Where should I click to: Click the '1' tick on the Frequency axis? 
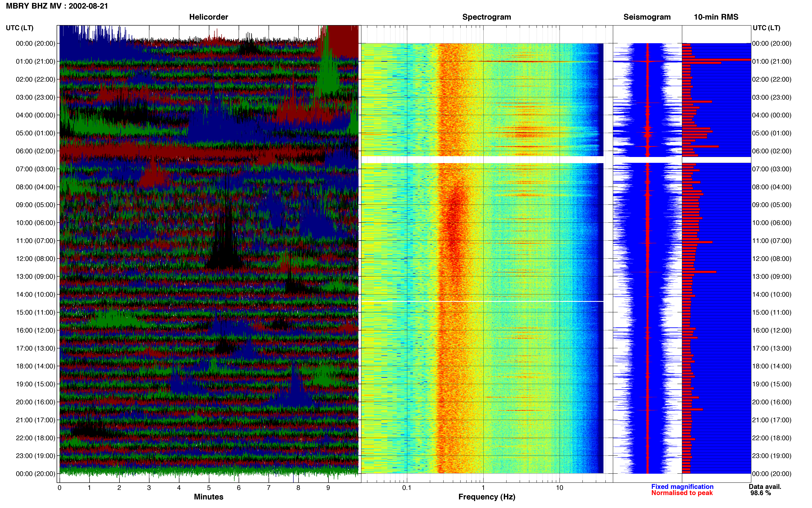(483, 488)
